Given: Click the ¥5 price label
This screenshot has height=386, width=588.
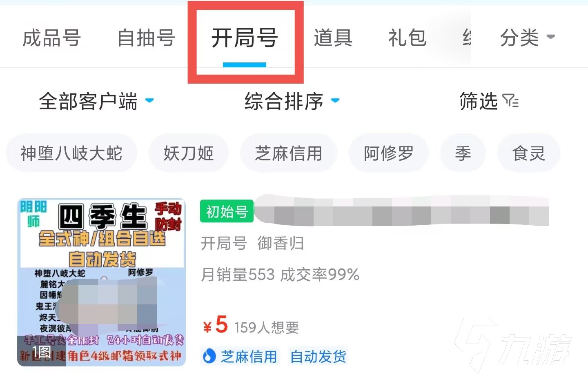Looking at the screenshot, I should (216, 325).
